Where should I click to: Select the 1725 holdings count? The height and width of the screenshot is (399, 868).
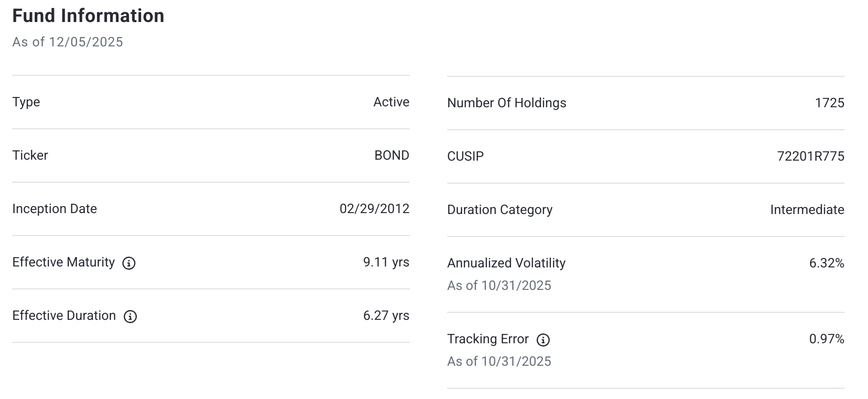click(829, 103)
